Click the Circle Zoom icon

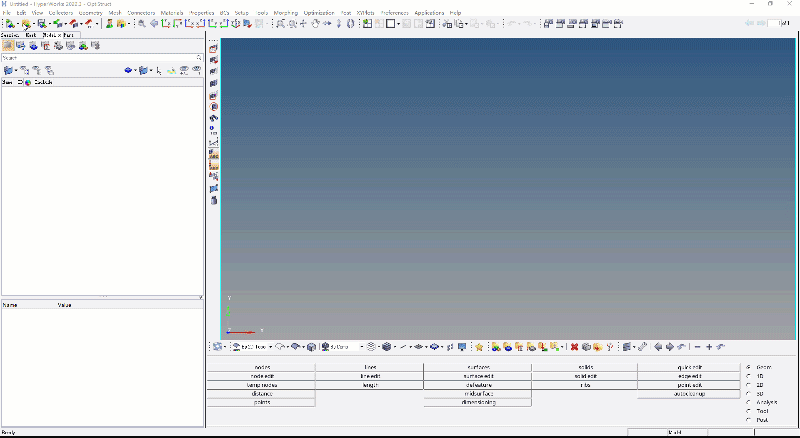(x=292, y=23)
